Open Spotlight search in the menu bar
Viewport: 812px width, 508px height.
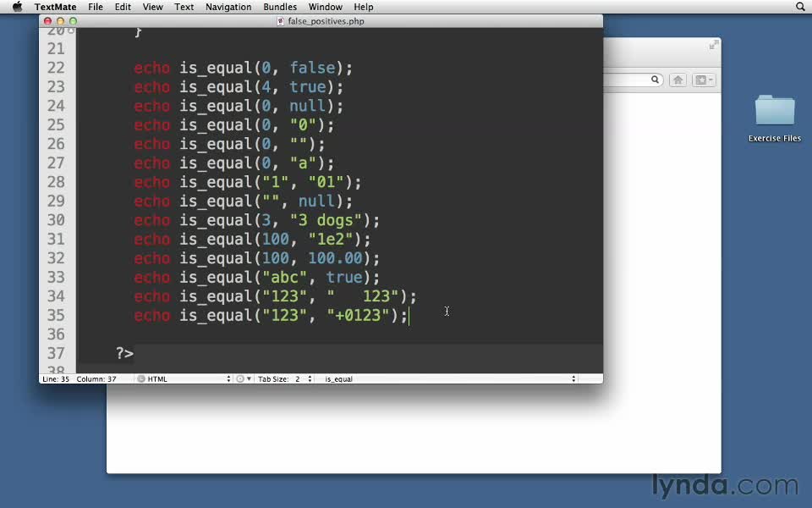(800, 7)
